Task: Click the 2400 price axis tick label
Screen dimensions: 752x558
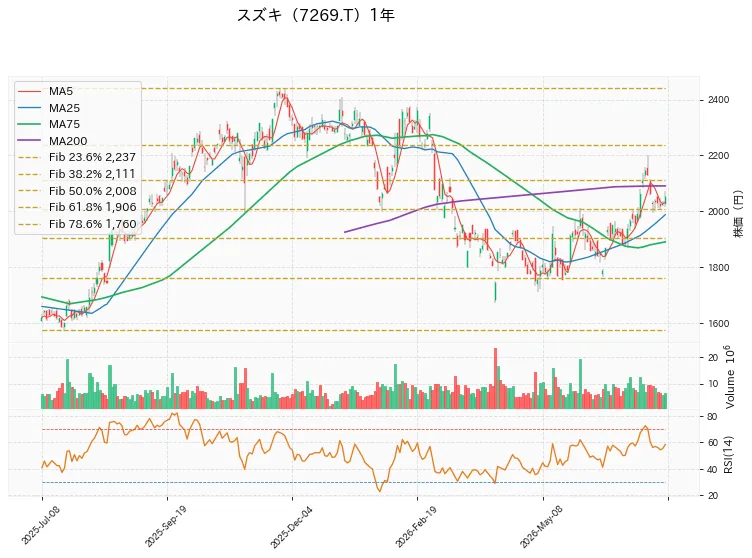Action: 718,100
